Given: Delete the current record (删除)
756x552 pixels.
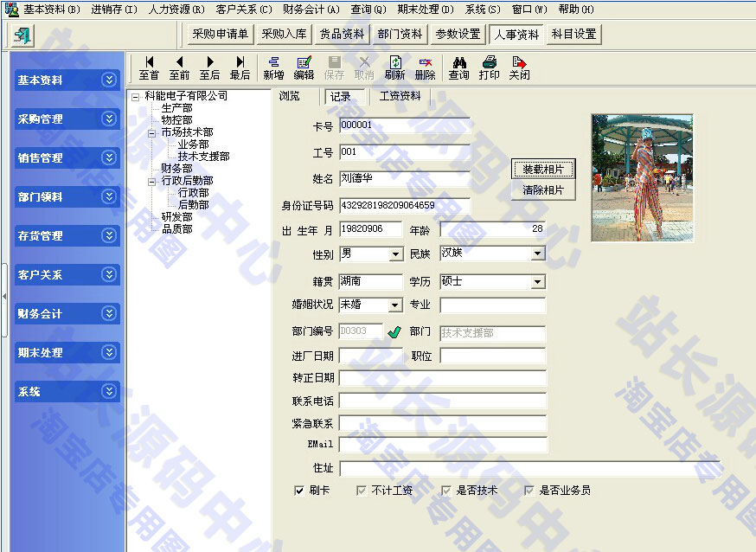Looking at the screenshot, I should (426, 68).
